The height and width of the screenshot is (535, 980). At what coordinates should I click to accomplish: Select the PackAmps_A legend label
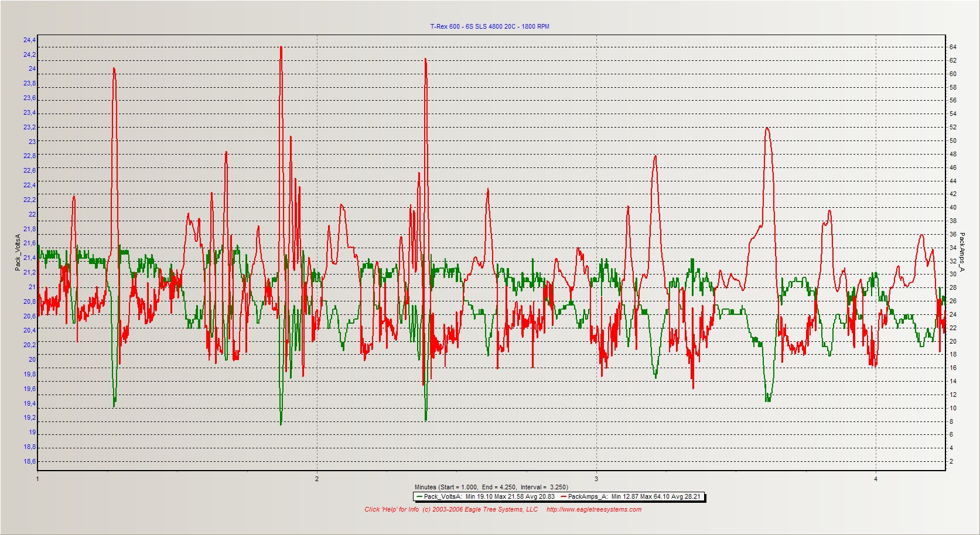pos(634,496)
